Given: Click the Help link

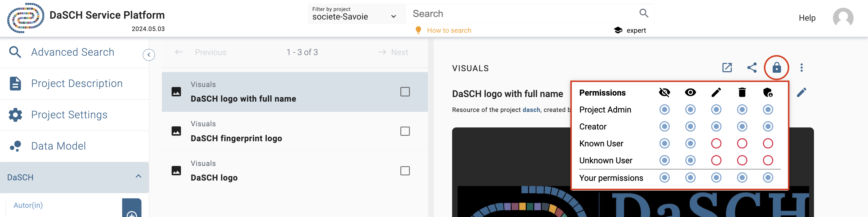Looking at the screenshot, I should point(807,18).
